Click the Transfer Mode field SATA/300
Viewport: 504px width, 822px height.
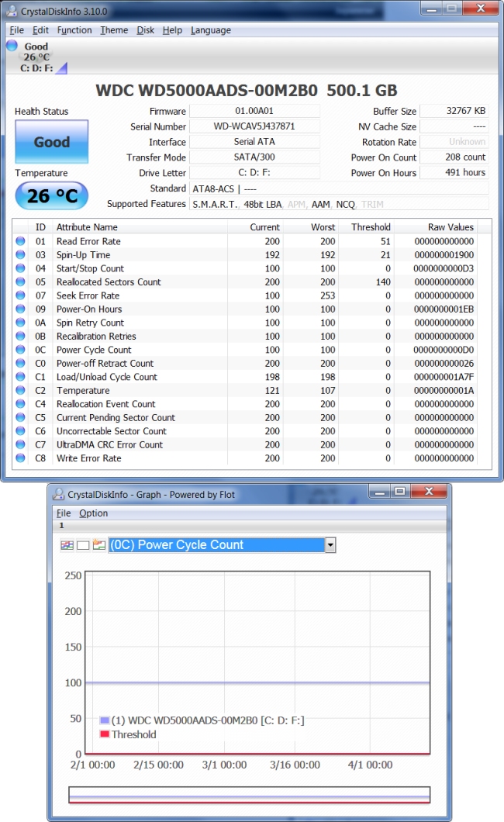pyautogui.click(x=254, y=157)
